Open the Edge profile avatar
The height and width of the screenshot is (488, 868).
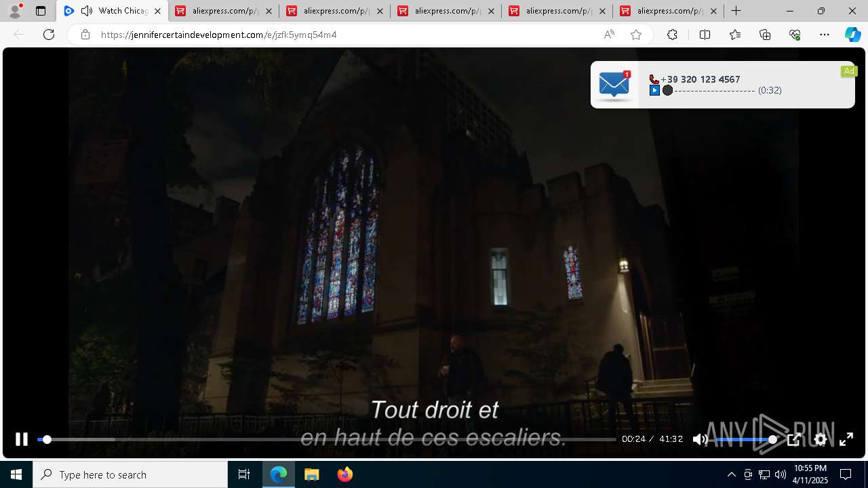15,11
